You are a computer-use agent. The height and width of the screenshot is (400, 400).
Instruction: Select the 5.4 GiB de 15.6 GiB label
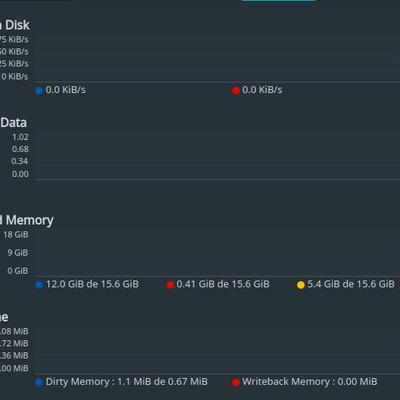351,284
